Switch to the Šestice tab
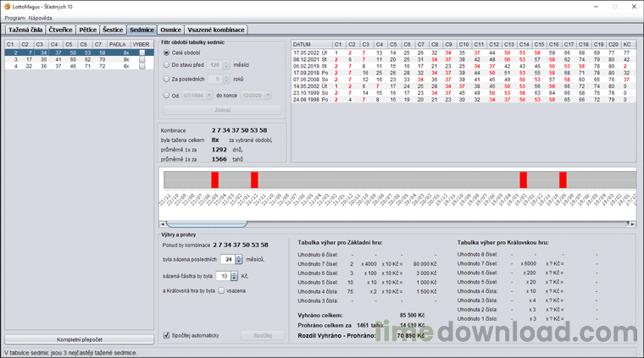The height and width of the screenshot is (358, 644). pyautogui.click(x=113, y=30)
